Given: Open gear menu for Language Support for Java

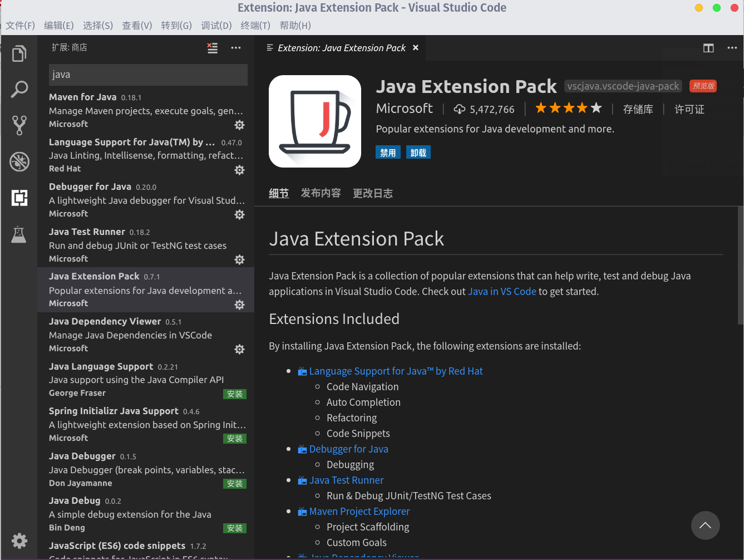Looking at the screenshot, I should tap(239, 170).
